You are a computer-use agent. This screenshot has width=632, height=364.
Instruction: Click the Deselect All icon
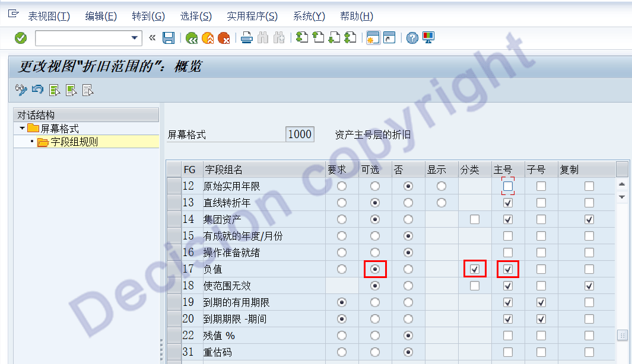[87, 90]
